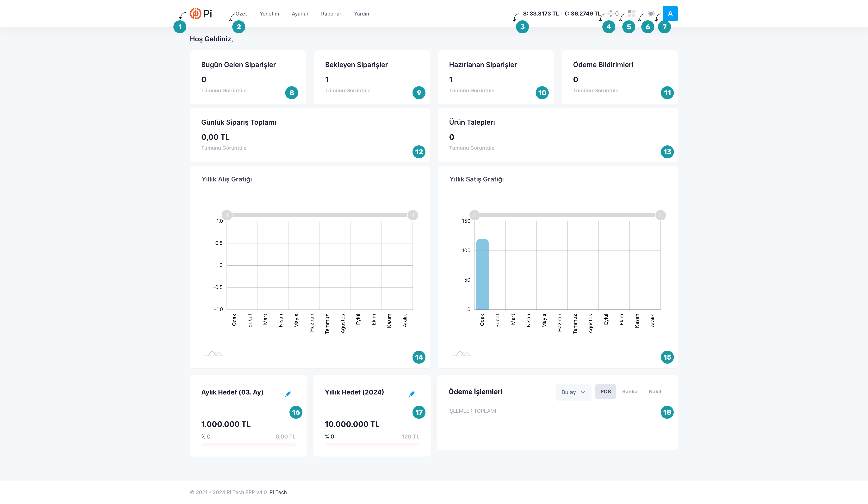868x504 pixels.
Task: Select the POS payment toggle
Action: tap(605, 392)
